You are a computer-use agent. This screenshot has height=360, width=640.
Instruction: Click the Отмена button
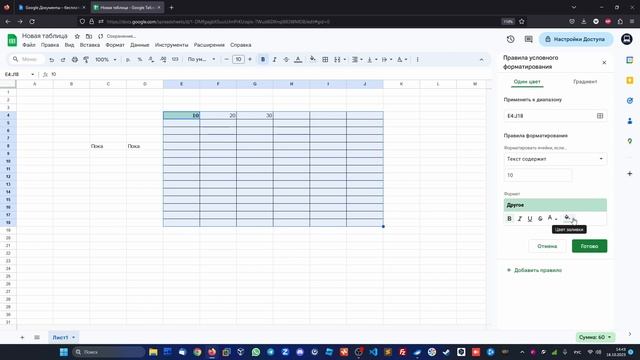point(547,246)
